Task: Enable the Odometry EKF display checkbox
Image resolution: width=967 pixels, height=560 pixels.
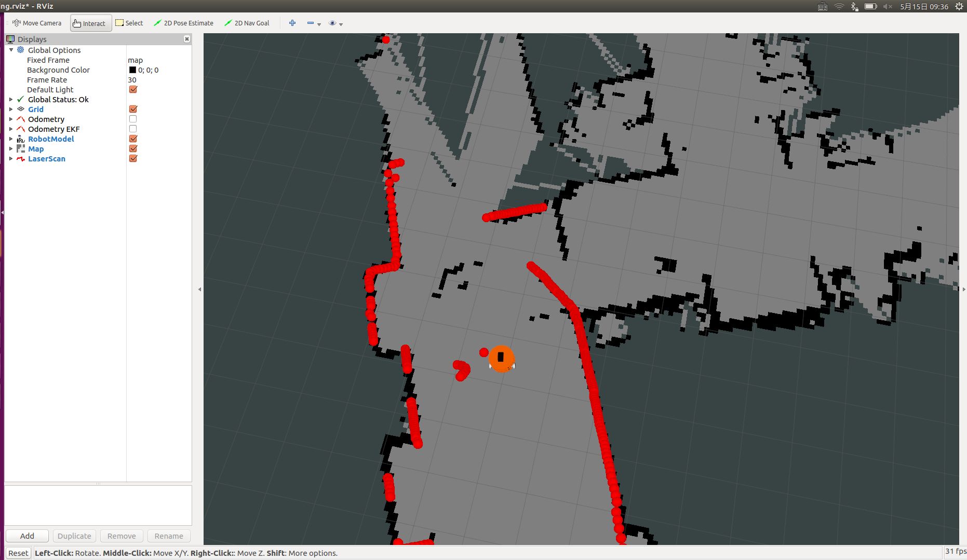Action: (133, 129)
